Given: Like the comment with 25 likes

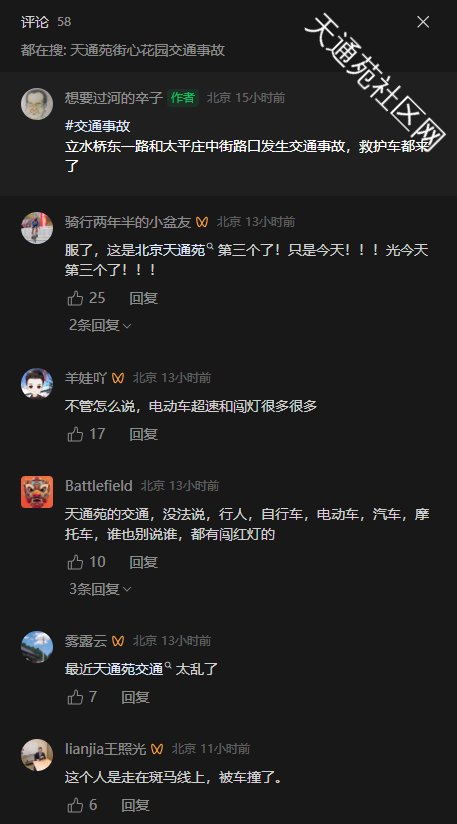Looking at the screenshot, I should tap(76, 298).
